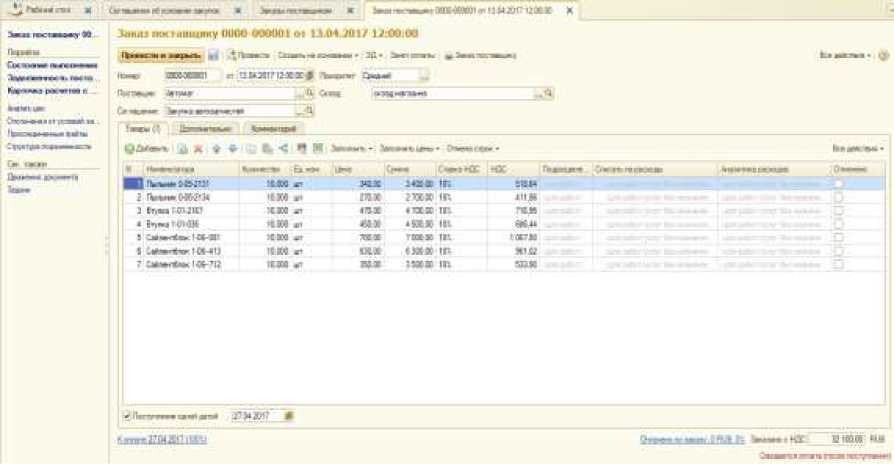Viewport: 894px width, 464px height.
Task: Open the К оплате 27.04.2017 (100%) link
Action: (x=162, y=440)
